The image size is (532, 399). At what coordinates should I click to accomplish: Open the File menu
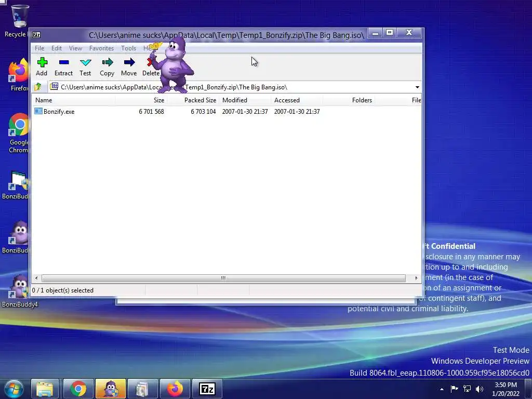[x=39, y=48]
